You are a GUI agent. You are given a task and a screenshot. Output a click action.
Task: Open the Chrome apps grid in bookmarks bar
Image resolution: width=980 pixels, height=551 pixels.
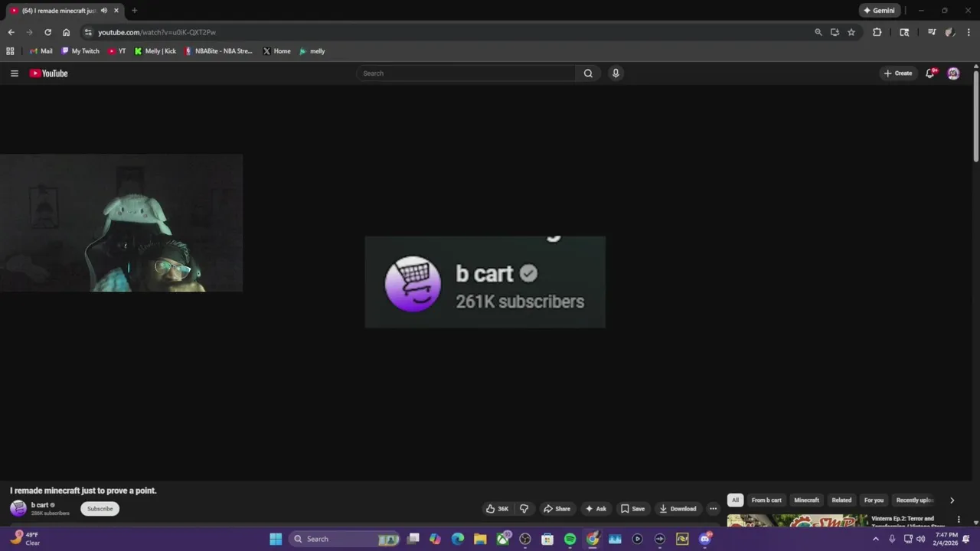tap(10, 51)
